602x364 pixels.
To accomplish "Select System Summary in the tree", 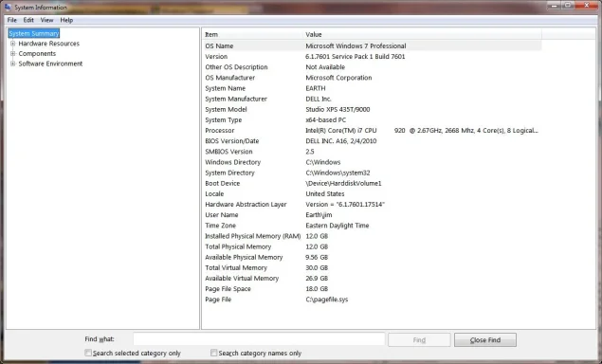I will [34, 33].
